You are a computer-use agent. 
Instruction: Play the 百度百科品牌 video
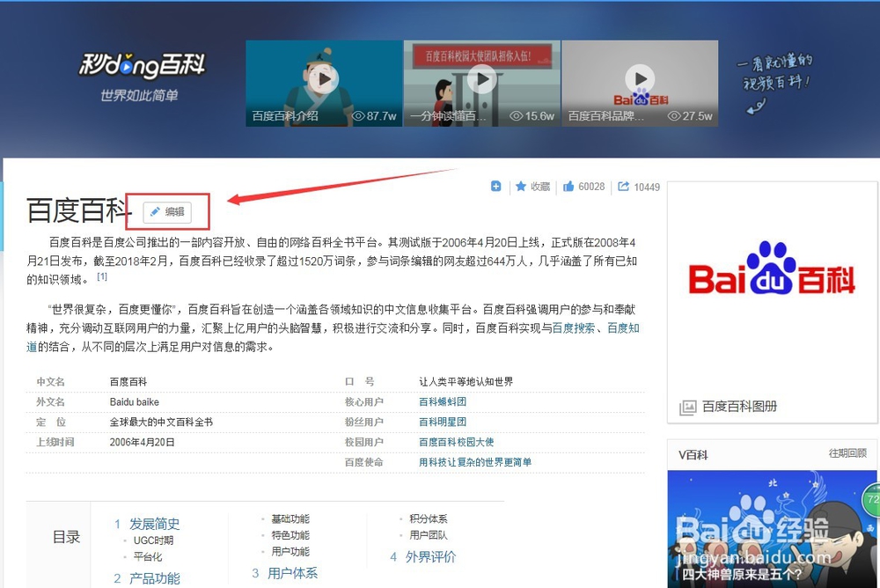pos(640,79)
